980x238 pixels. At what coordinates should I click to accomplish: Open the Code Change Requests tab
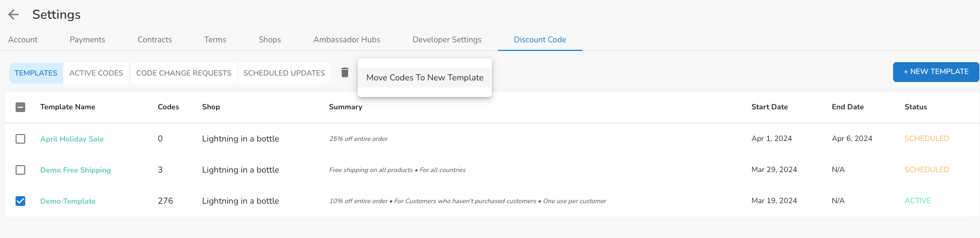183,73
